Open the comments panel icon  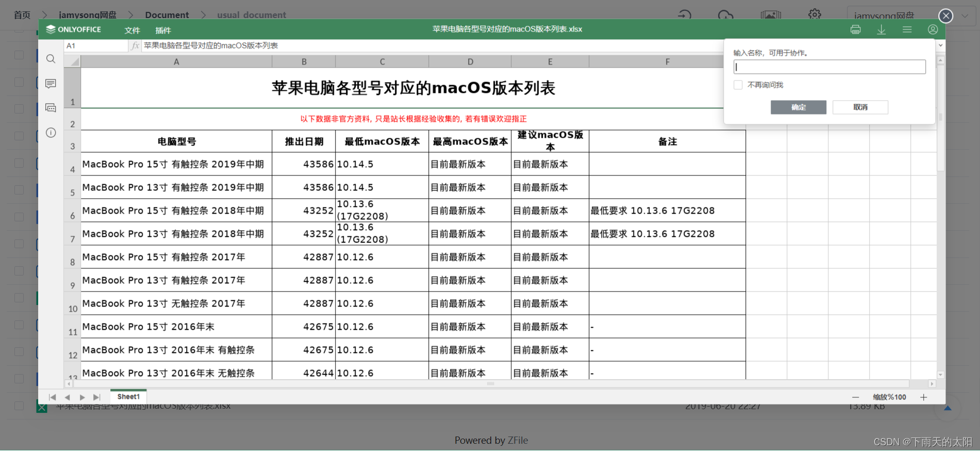click(51, 84)
